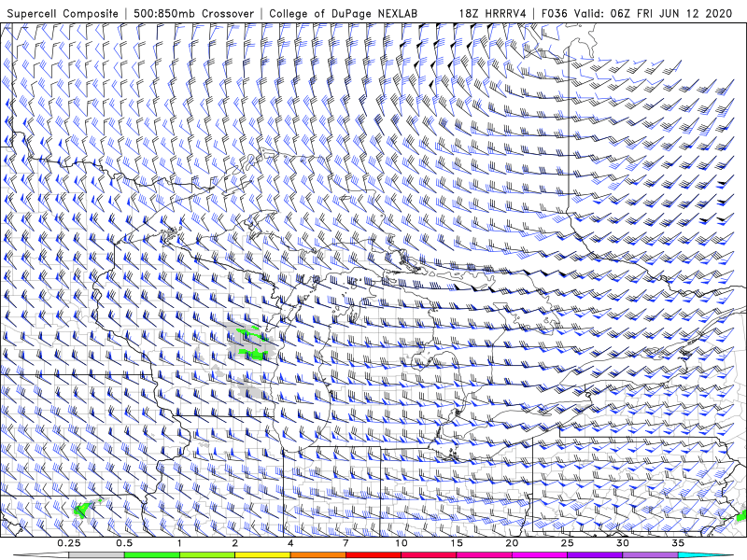This screenshot has width=747, height=560.
Task: Click the "7" color scale label
Action: pyautogui.click(x=345, y=543)
